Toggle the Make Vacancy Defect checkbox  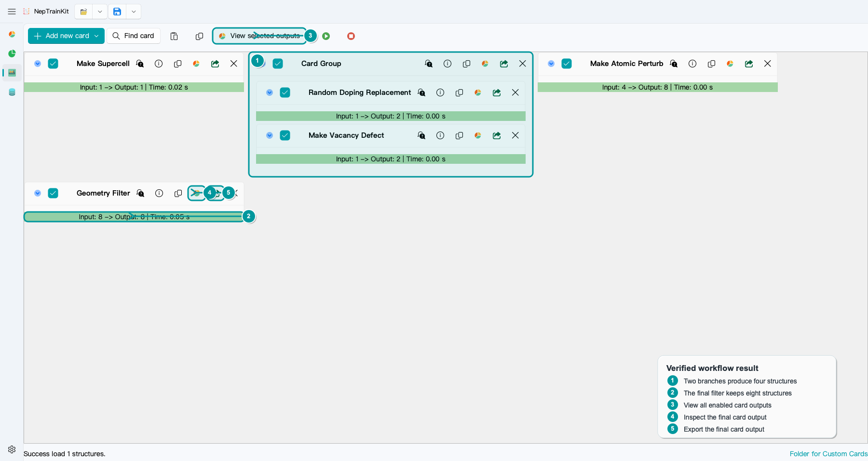click(285, 135)
